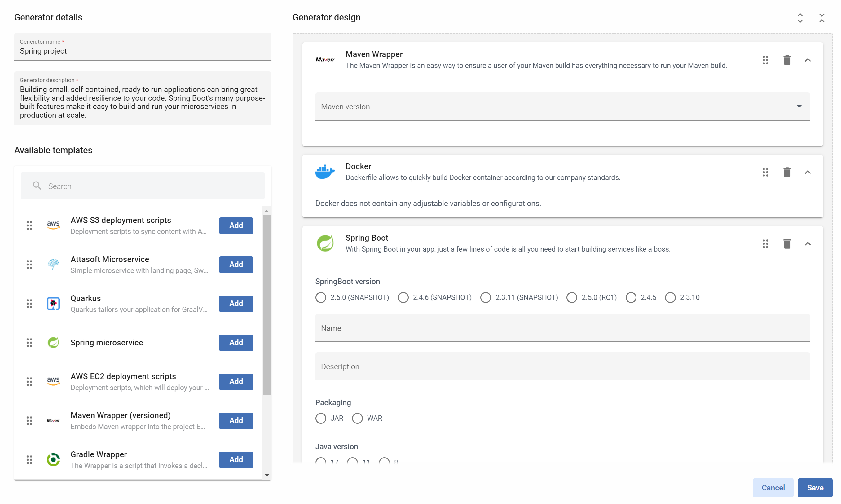Image resolution: width=841 pixels, height=504 pixels.
Task: Click the Quarkus logo icon
Action: (x=53, y=303)
